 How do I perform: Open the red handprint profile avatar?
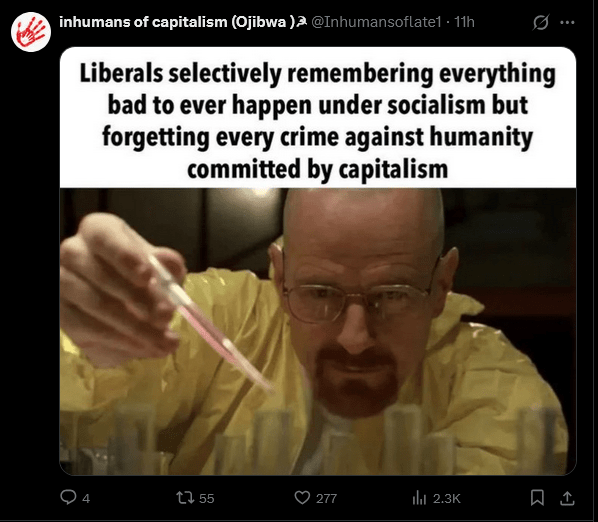[31, 32]
